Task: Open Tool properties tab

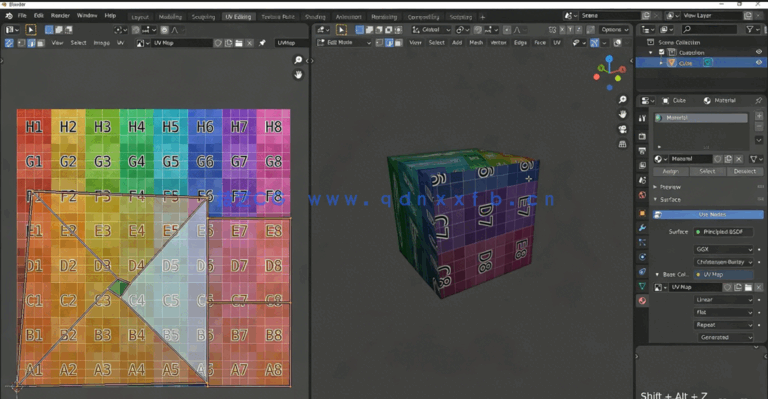Action: [642, 118]
